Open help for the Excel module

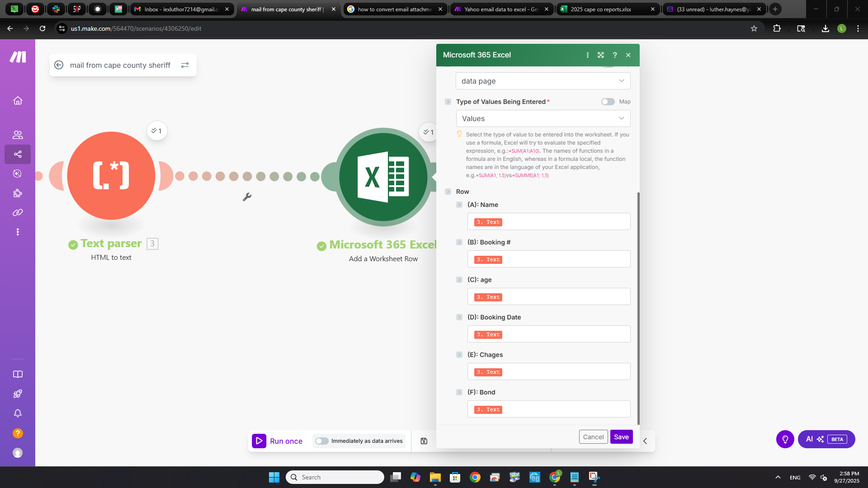pyautogui.click(x=615, y=55)
